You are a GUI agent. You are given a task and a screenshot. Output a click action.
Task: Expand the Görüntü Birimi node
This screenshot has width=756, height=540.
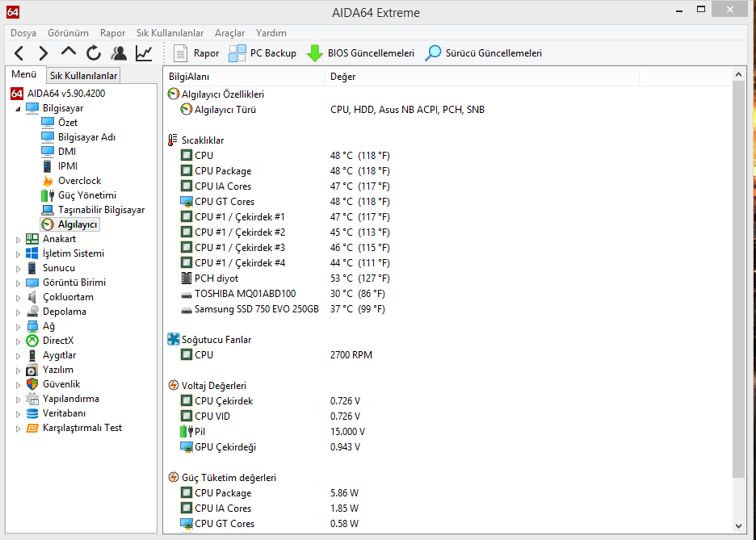(x=18, y=283)
